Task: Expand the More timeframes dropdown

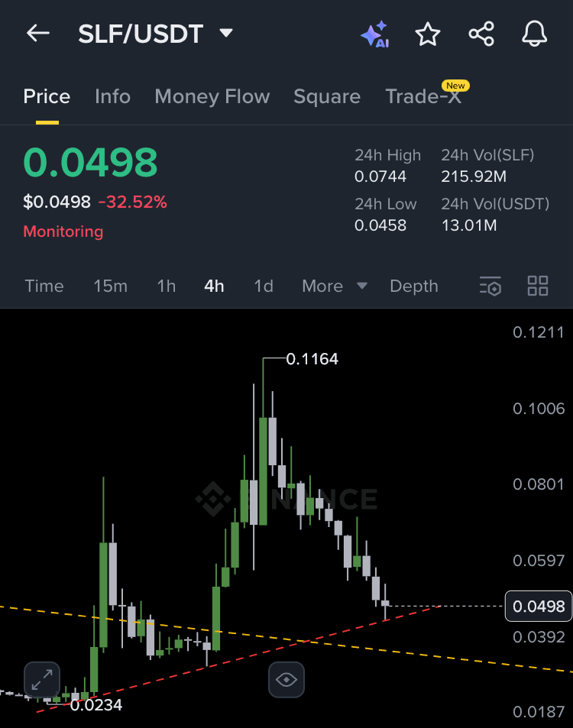Action: [335, 286]
